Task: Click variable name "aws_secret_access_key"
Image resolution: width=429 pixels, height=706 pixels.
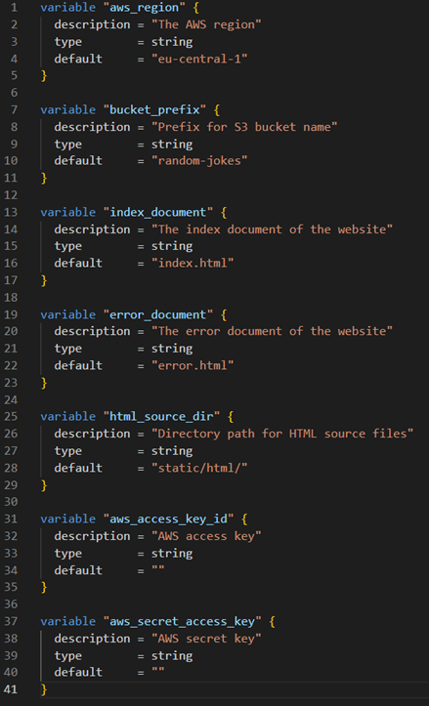Action: click(x=182, y=621)
